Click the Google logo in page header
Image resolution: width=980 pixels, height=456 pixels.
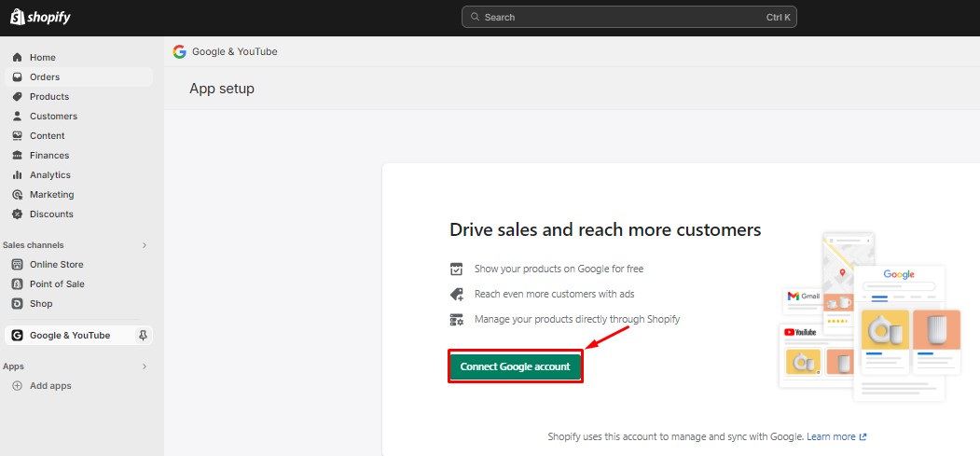(179, 52)
